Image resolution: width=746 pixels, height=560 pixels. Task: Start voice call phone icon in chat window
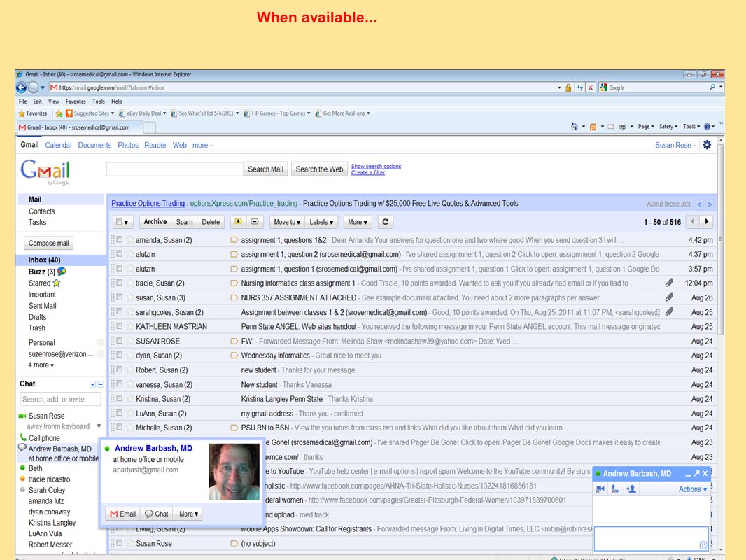(x=614, y=489)
